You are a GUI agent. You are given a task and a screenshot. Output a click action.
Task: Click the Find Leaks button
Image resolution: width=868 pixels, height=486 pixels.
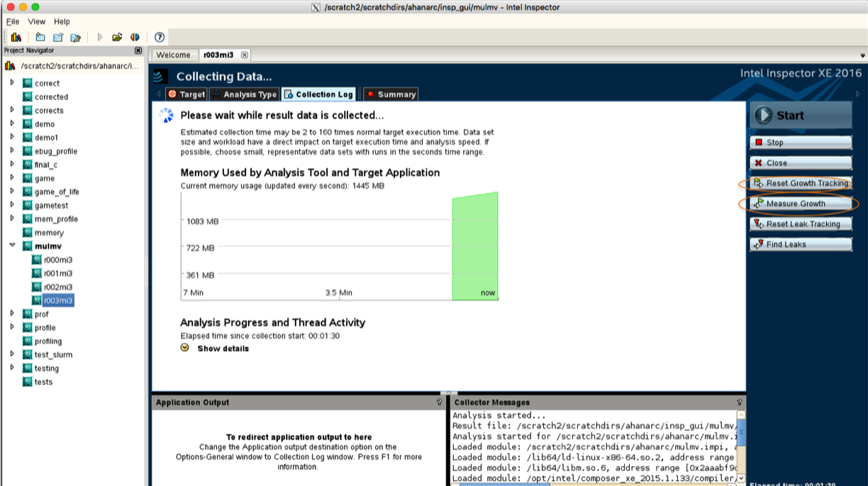coord(800,244)
